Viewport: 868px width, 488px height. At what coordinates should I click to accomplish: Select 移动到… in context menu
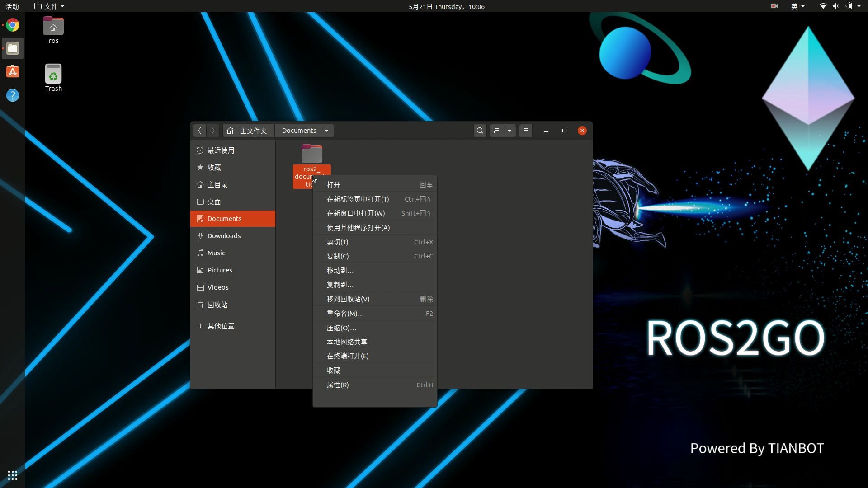[x=375, y=271]
